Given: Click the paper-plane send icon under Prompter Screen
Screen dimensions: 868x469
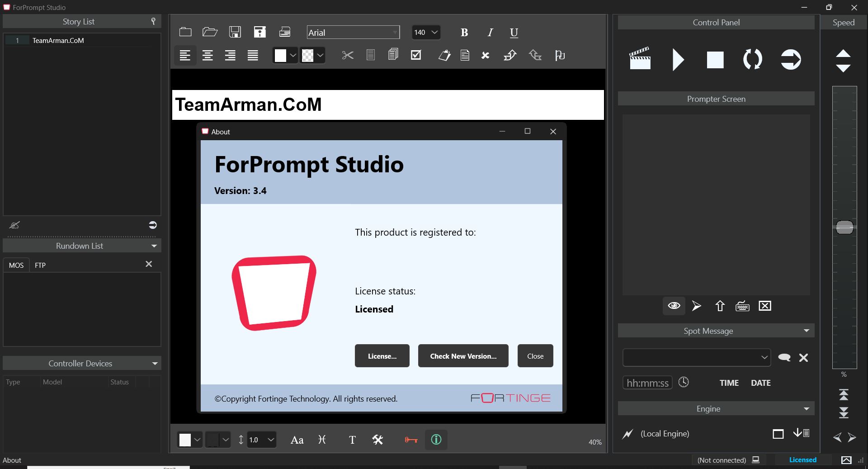Looking at the screenshot, I should point(697,306).
